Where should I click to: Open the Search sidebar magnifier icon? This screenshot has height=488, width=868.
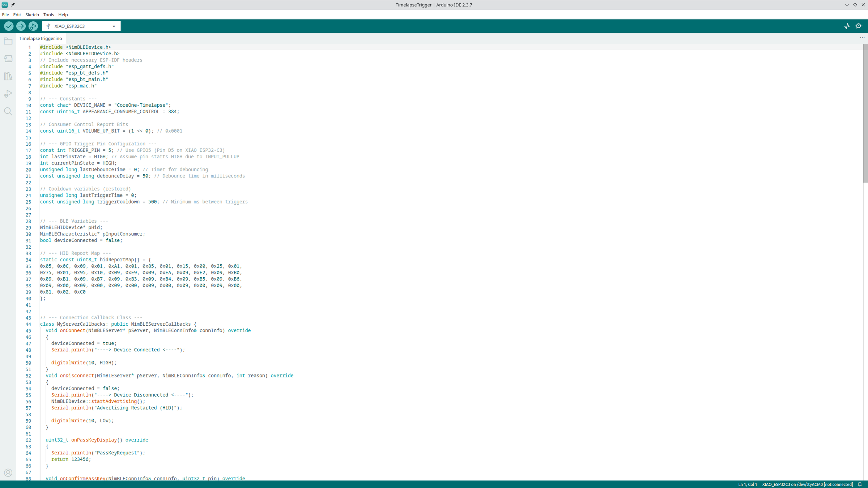coord(8,111)
